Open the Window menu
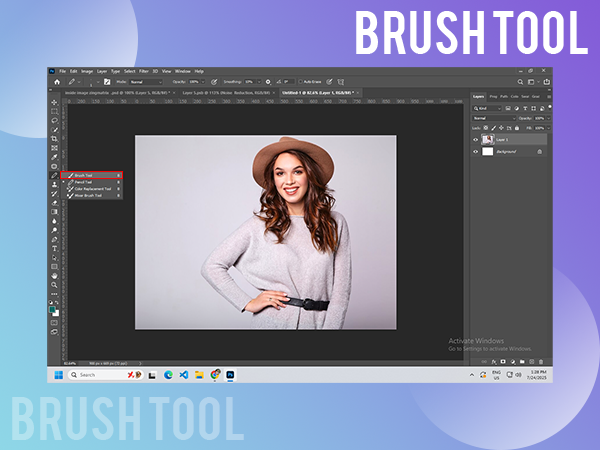The image size is (600, 450). [x=183, y=71]
